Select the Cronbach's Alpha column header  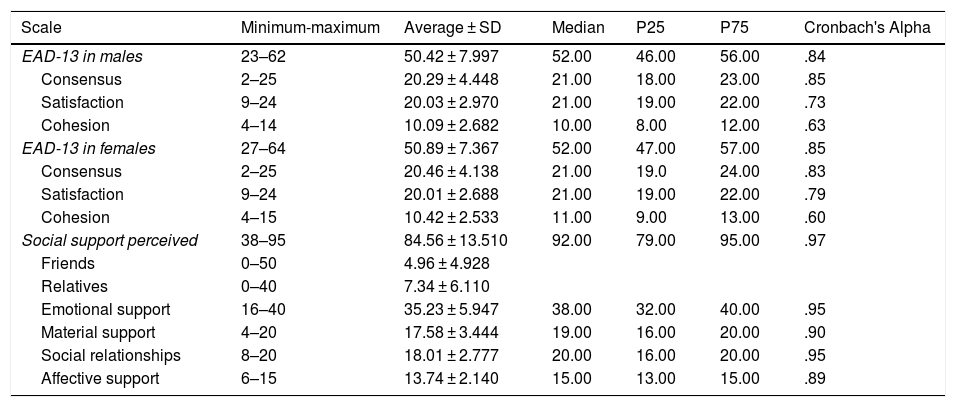[x=867, y=27]
